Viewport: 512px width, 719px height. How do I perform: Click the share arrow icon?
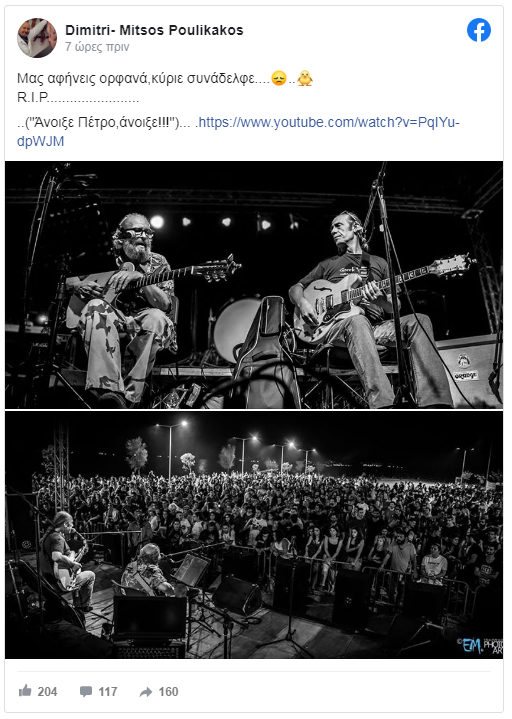[146, 692]
